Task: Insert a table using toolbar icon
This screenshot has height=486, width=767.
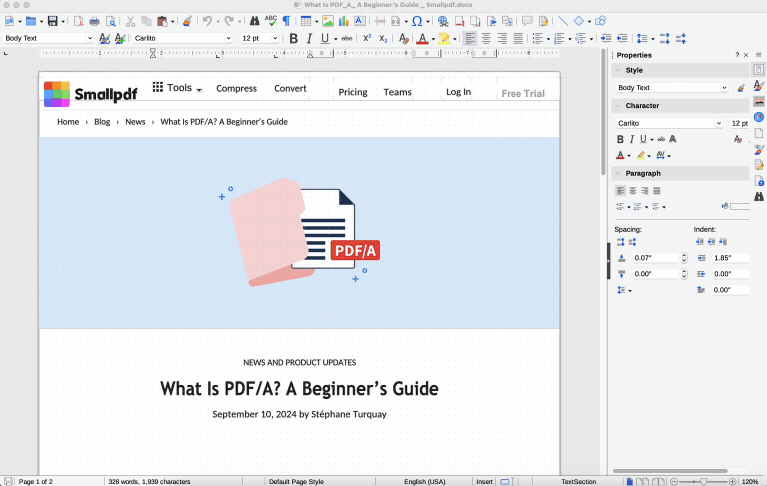Action: (x=306, y=21)
